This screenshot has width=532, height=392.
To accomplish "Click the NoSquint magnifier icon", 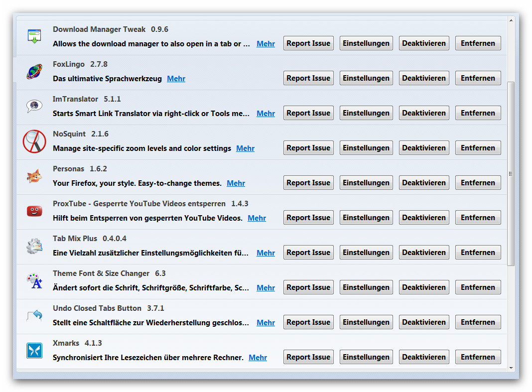I will (34, 141).
